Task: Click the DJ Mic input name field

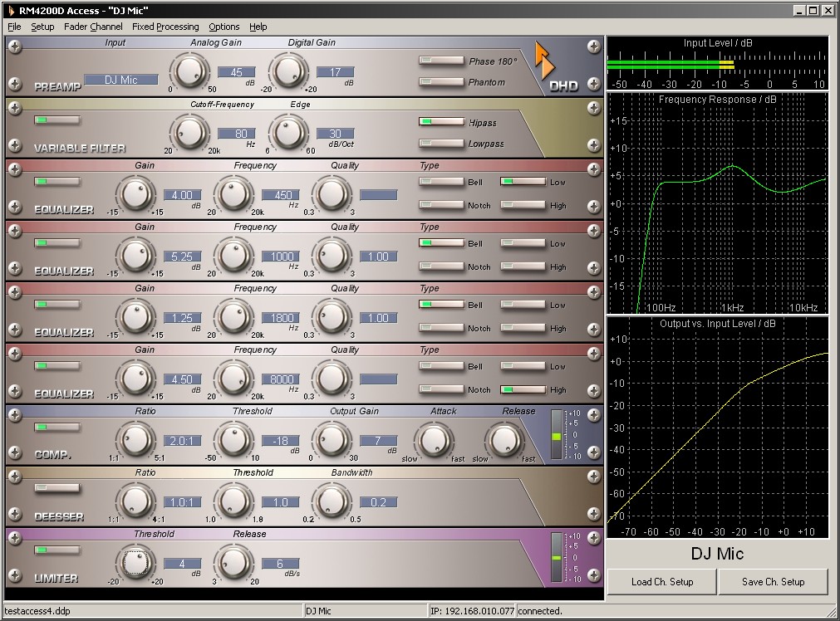Action: (x=121, y=80)
